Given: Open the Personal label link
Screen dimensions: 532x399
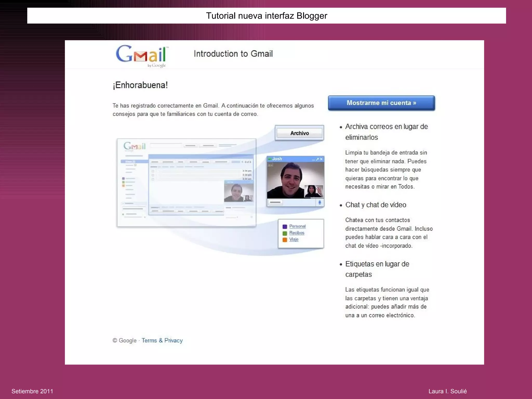Looking at the screenshot, I should pyautogui.click(x=297, y=226).
